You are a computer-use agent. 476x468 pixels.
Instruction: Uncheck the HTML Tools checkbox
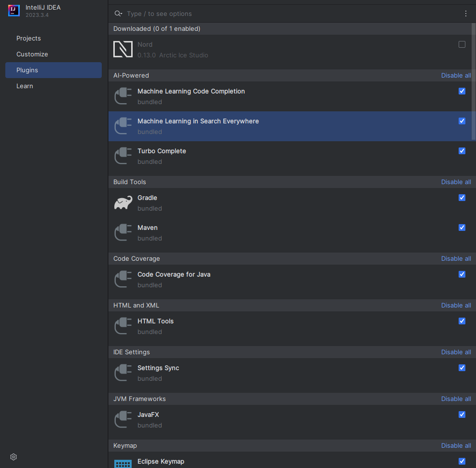[462, 321]
